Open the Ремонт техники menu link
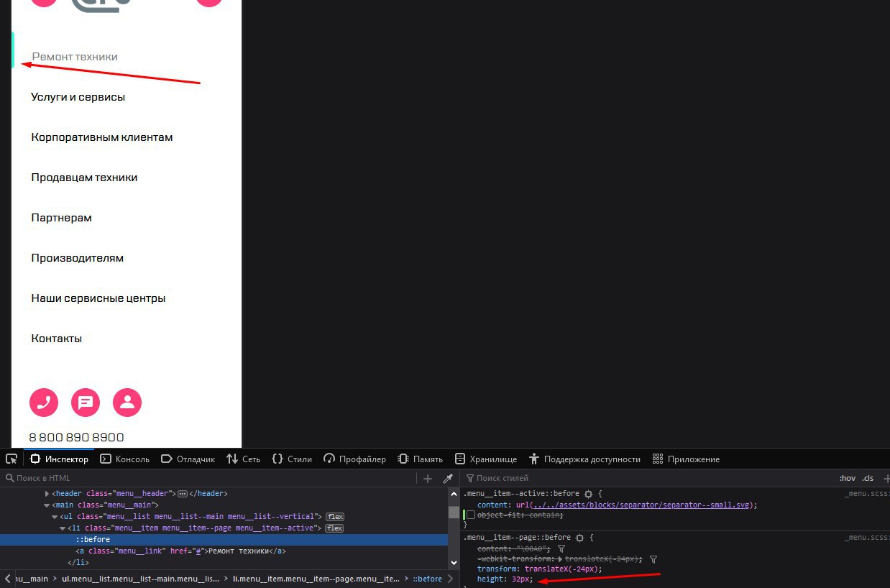The width and height of the screenshot is (890, 588). [75, 57]
